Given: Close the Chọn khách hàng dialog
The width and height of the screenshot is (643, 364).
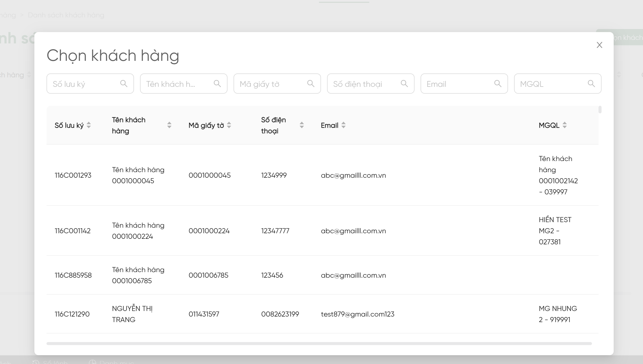Looking at the screenshot, I should coord(599,45).
